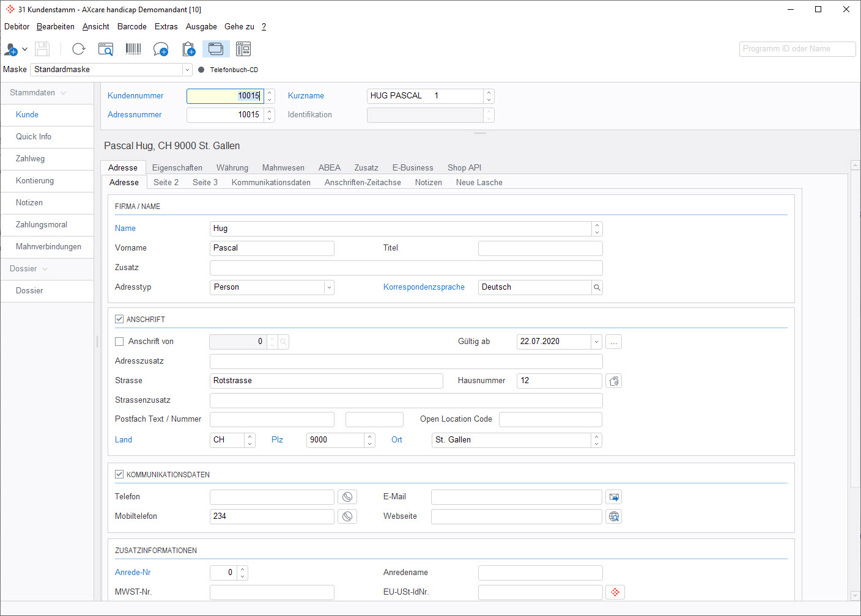
Task: Click the red icon beside EU-USt-IdNr.
Action: point(615,592)
